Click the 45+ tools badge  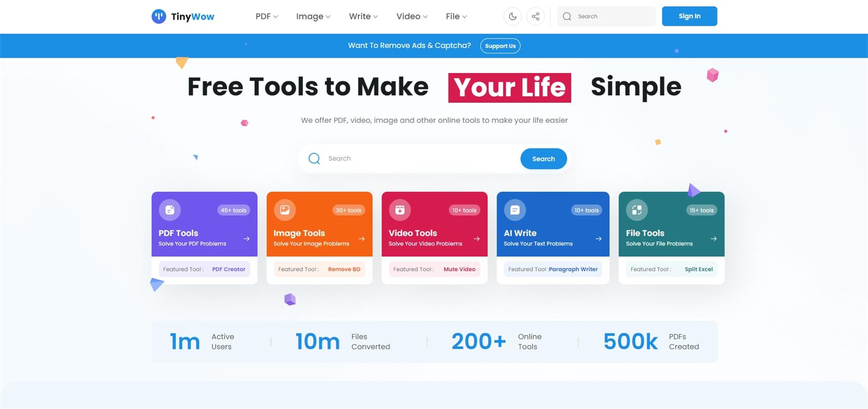click(x=234, y=210)
